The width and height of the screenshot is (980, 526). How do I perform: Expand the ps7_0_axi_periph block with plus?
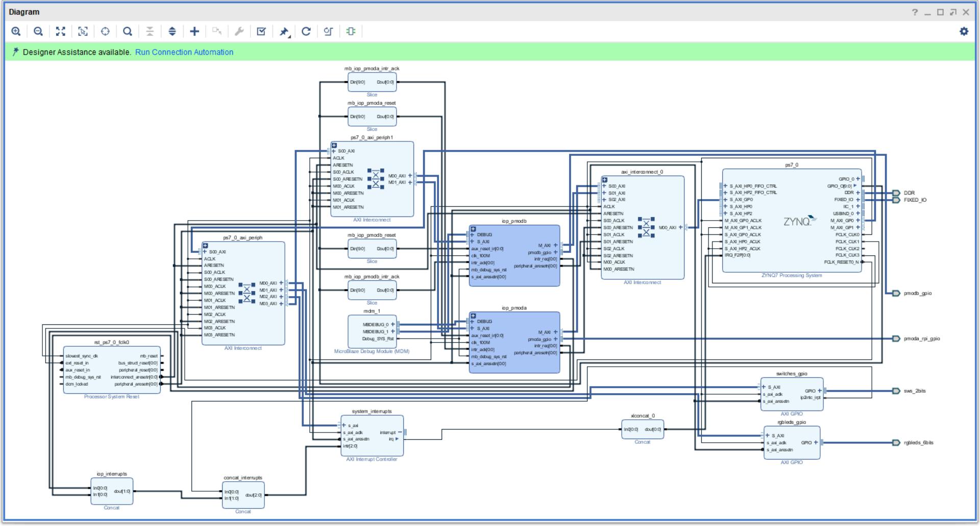pyautogui.click(x=205, y=246)
